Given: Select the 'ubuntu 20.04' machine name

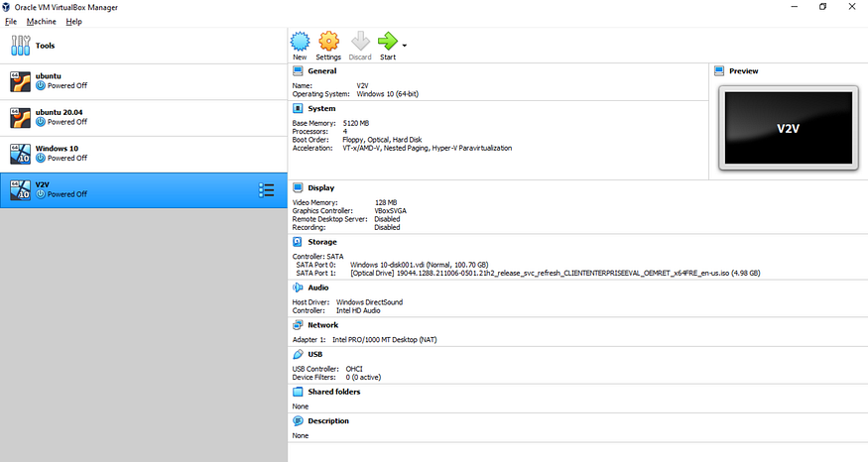Looking at the screenshot, I should (59, 112).
